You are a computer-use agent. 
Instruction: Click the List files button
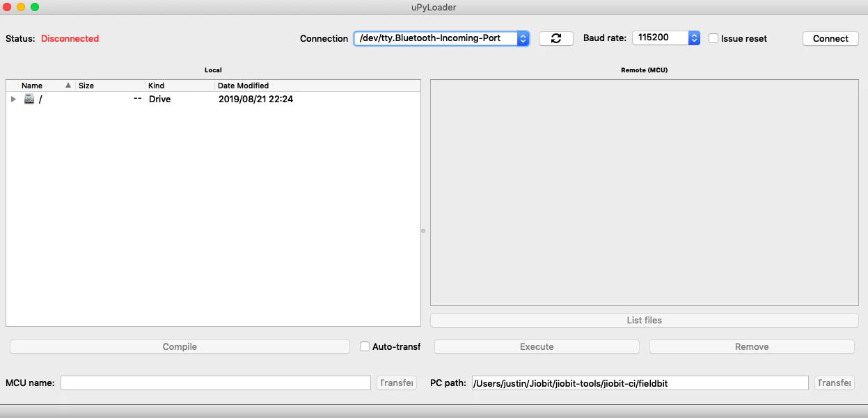pyautogui.click(x=644, y=320)
